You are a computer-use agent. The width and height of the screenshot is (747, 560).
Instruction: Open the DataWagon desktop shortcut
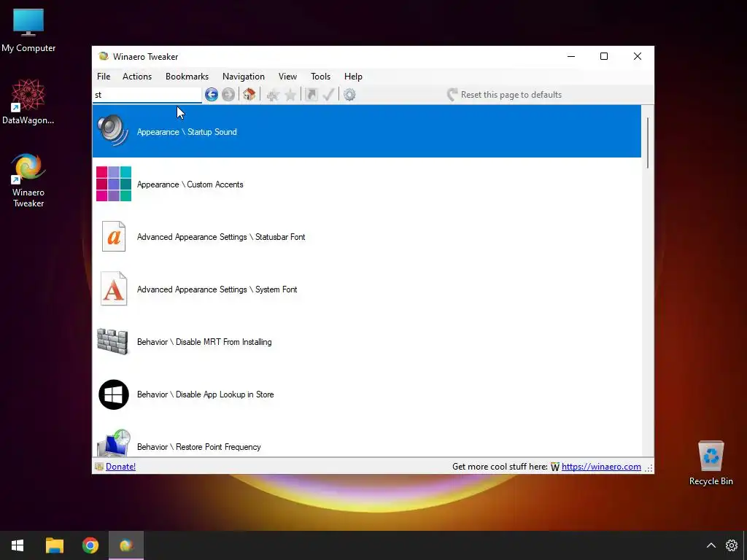(x=28, y=102)
